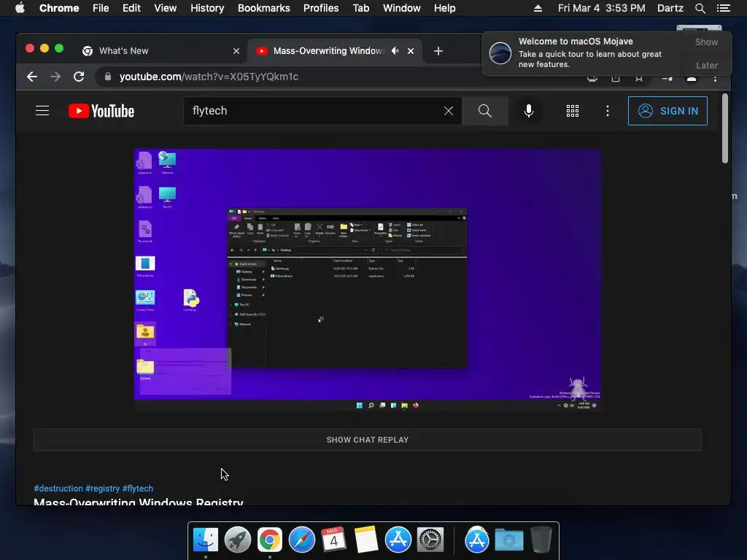Open the Edit menu

[131, 8]
